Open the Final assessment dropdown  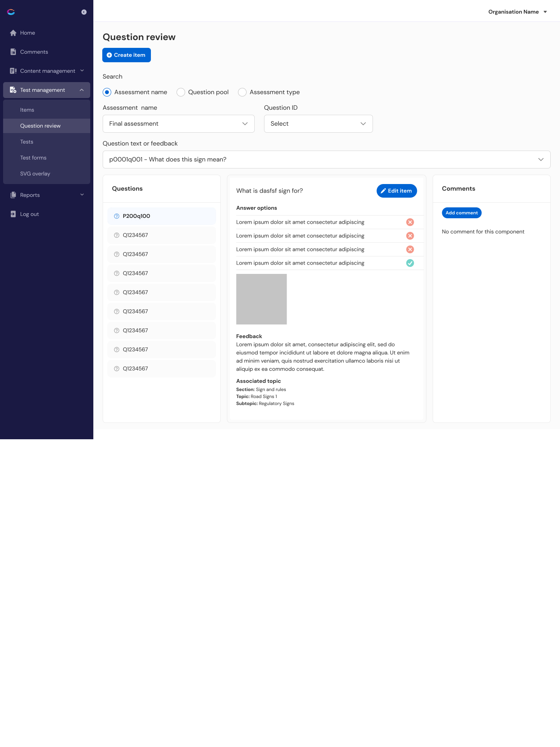click(178, 124)
